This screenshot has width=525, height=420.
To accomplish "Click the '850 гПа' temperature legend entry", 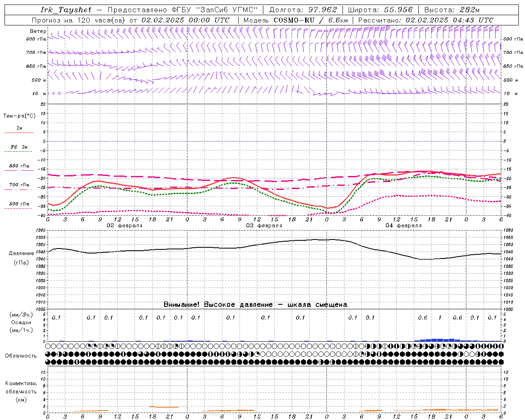I will [19, 166].
